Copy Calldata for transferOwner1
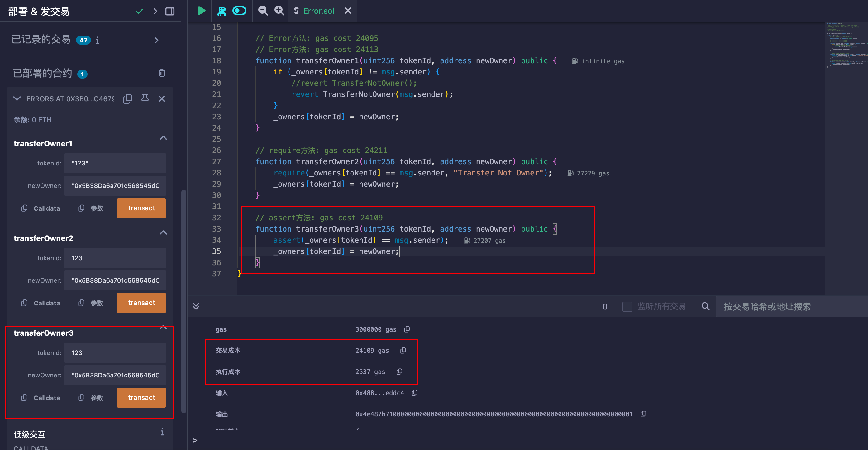 coord(41,208)
